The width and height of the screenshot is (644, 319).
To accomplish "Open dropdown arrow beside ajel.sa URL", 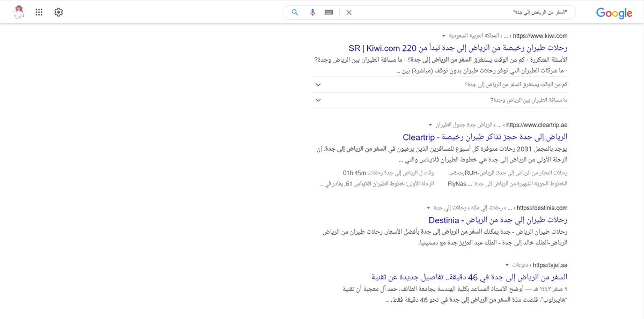I will (x=507, y=265).
